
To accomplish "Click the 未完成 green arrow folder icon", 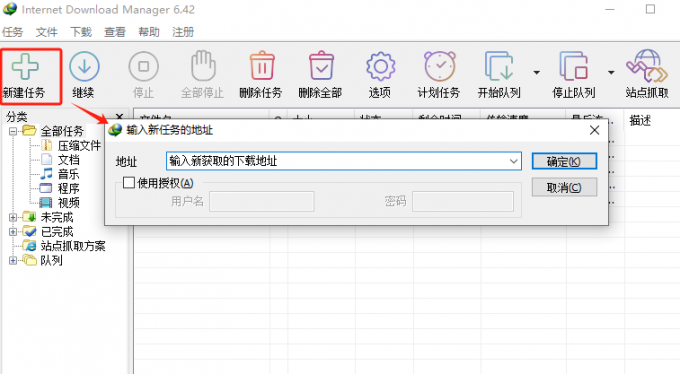I will point(29,217).
